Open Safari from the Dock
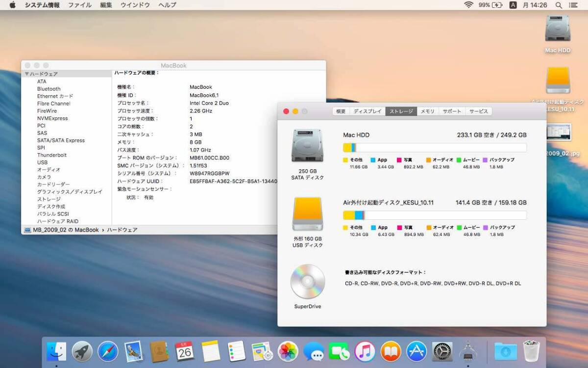588x368 pixels. click(107, 351)
